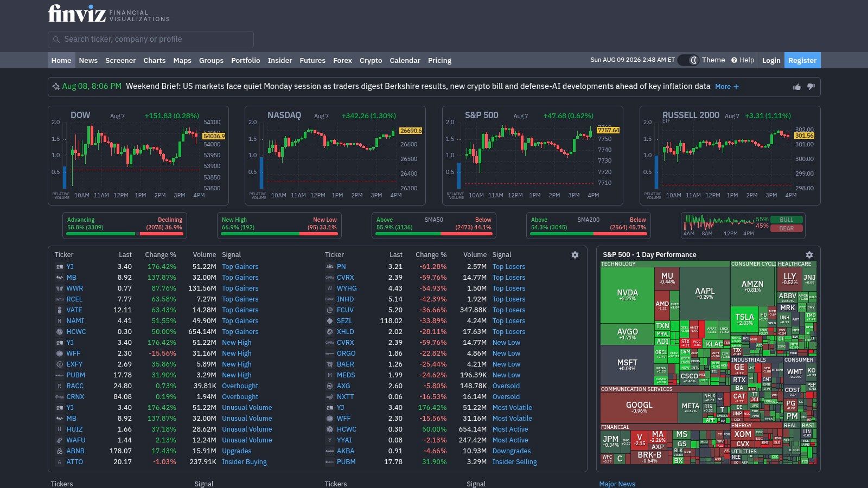This screenshot has width=868, height=488.
Task: Open the Screener tab
Action: click(120, 60)
